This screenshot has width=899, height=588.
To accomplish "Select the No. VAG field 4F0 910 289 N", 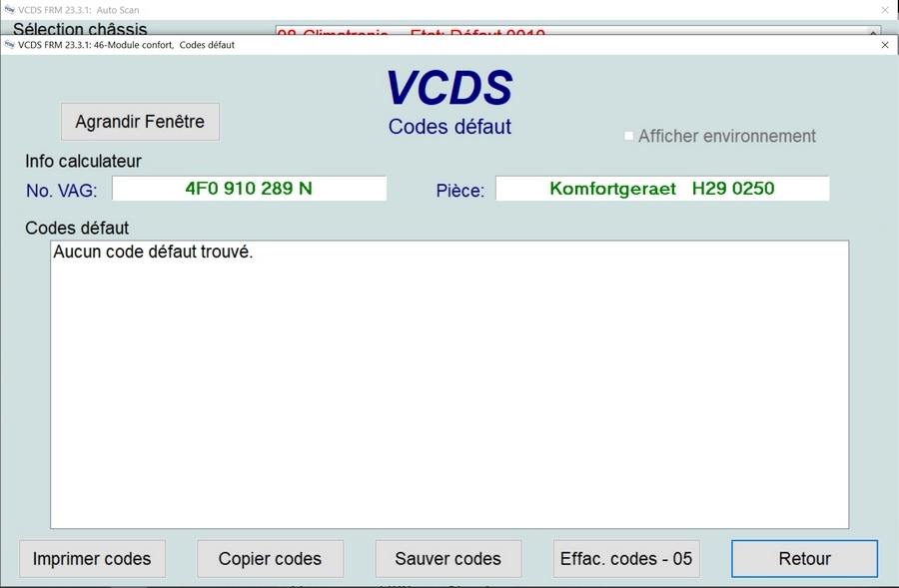I will (x=249, y=188).
